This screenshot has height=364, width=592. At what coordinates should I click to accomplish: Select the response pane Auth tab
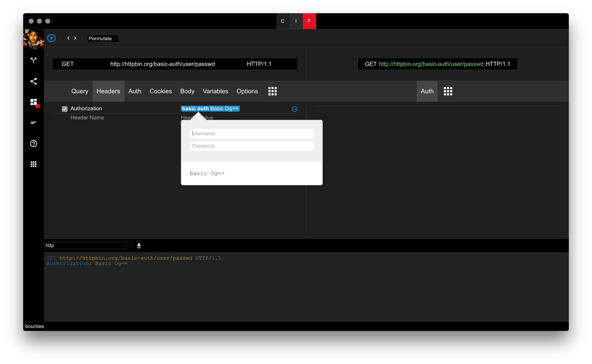click(427, 91)
